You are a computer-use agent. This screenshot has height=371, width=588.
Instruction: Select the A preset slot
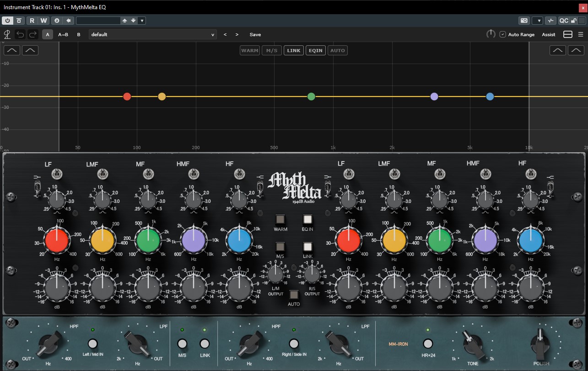point(48,34)
